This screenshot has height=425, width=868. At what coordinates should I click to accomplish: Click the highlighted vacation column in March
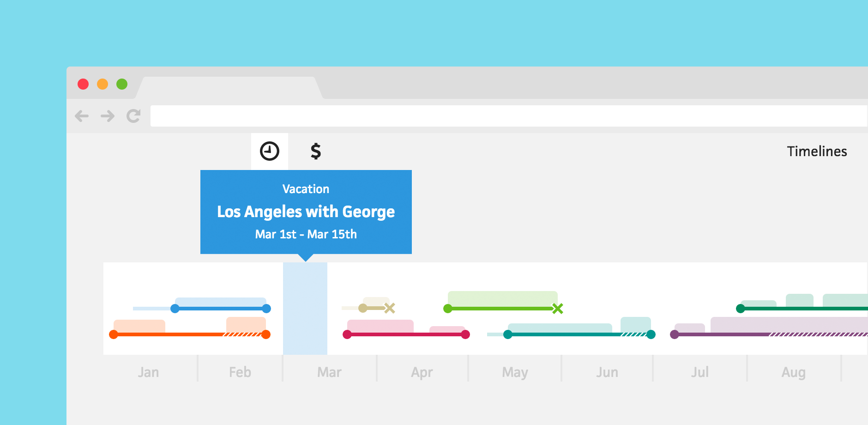coord(305,309)
